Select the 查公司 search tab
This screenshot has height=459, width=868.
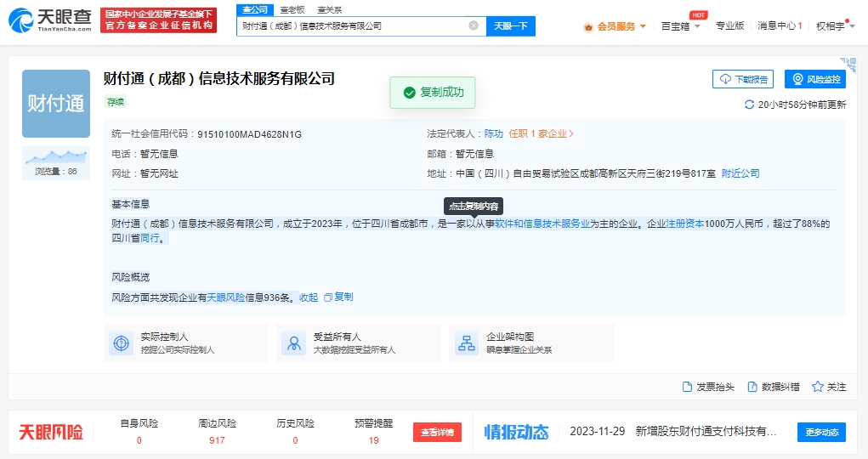point(255,9)
